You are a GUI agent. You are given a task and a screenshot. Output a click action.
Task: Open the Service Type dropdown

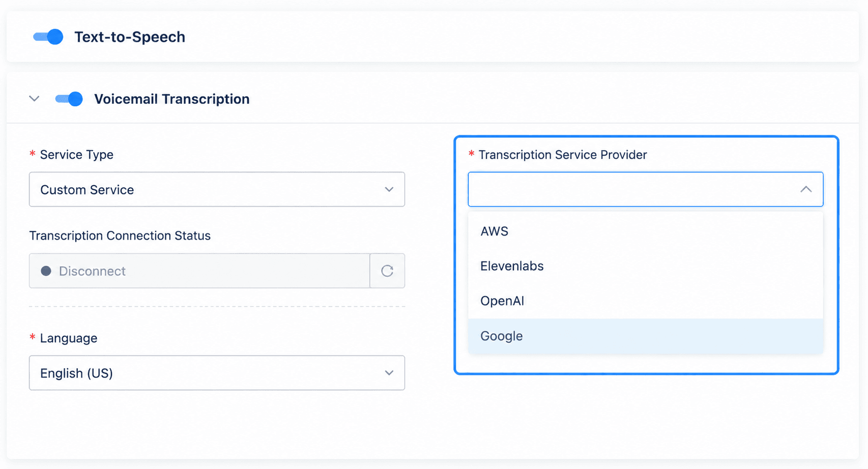(x=217, y=189)
